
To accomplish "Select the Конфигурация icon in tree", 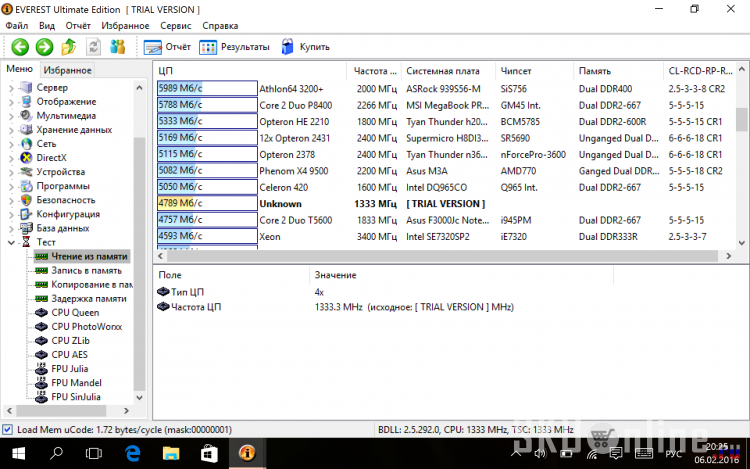I will coord(26,214).
